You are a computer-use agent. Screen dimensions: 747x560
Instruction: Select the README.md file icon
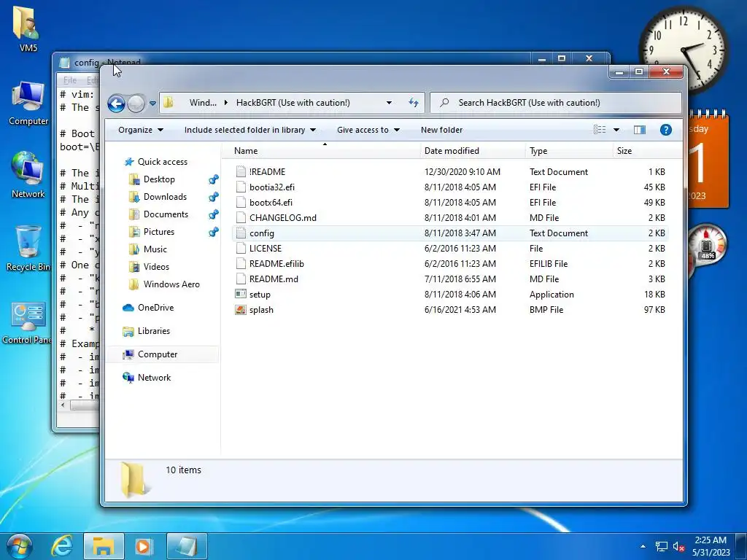(241, 279)
